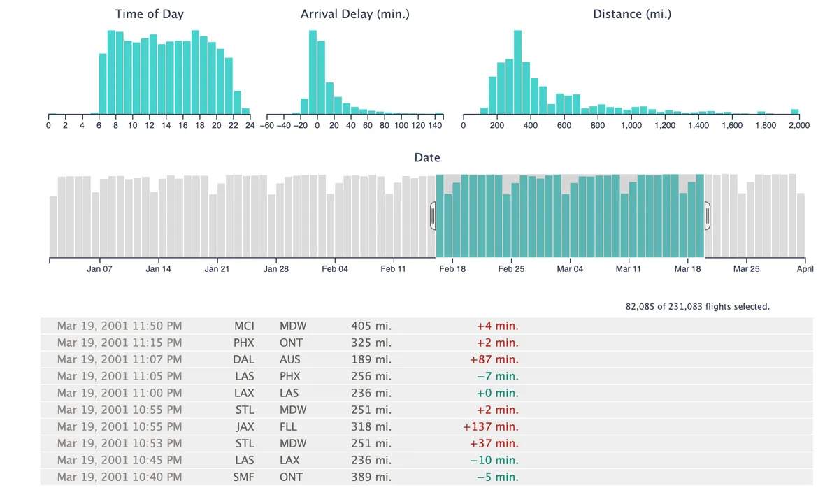Select flight row Mar 19, 2001 10:53 PM
Image resolution: width=839 pixels, height=504 pixels.
click(426, 443)
